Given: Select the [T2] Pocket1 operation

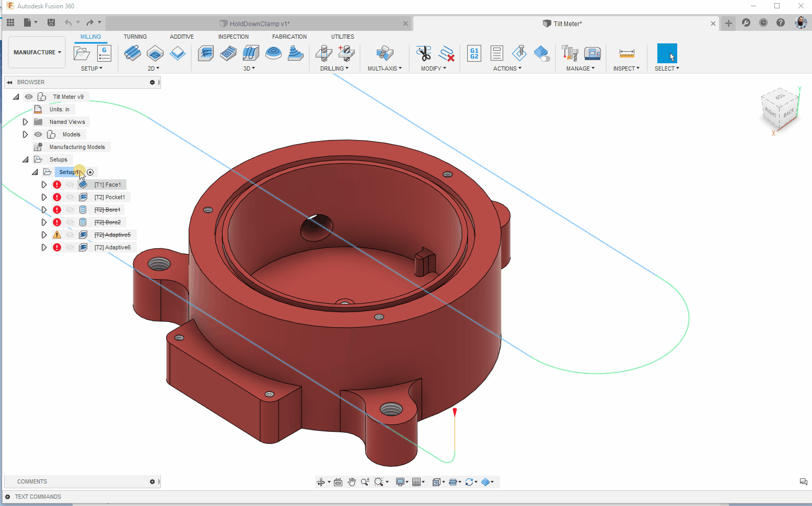Looking at the screenshot, I should [110, 197].
